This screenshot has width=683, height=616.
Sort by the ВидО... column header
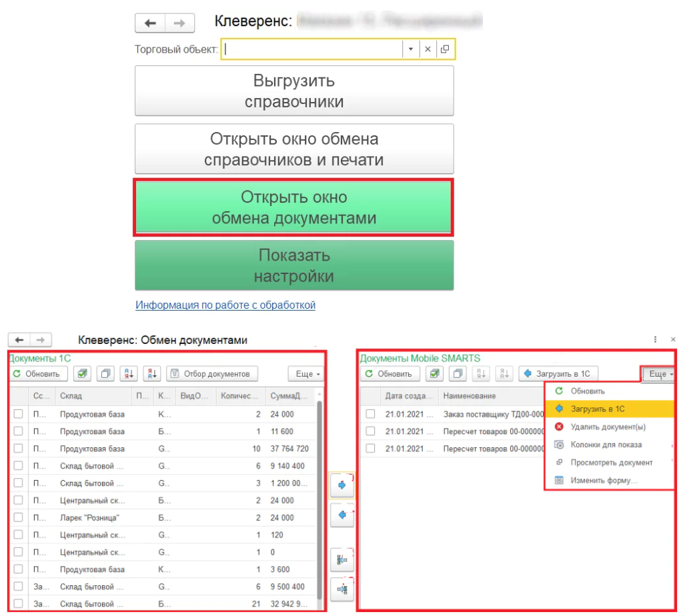point(194,396)
